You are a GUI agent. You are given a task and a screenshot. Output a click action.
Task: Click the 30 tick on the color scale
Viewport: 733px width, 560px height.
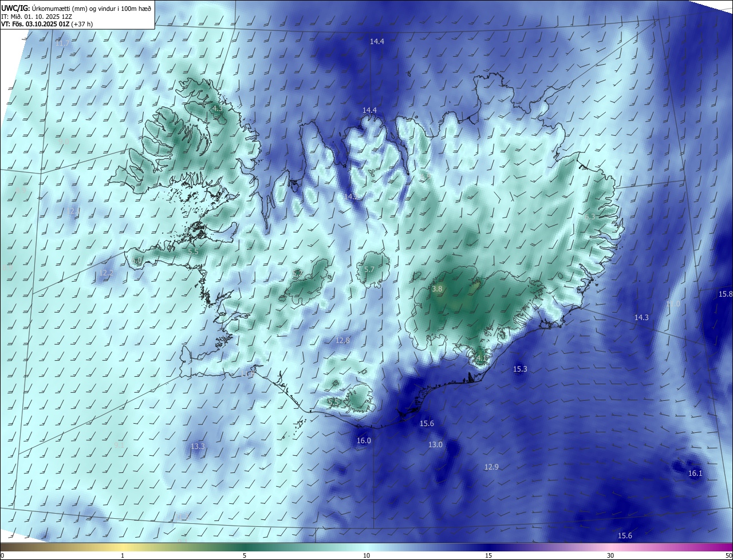pyautogui.click(x=610, y=555)
